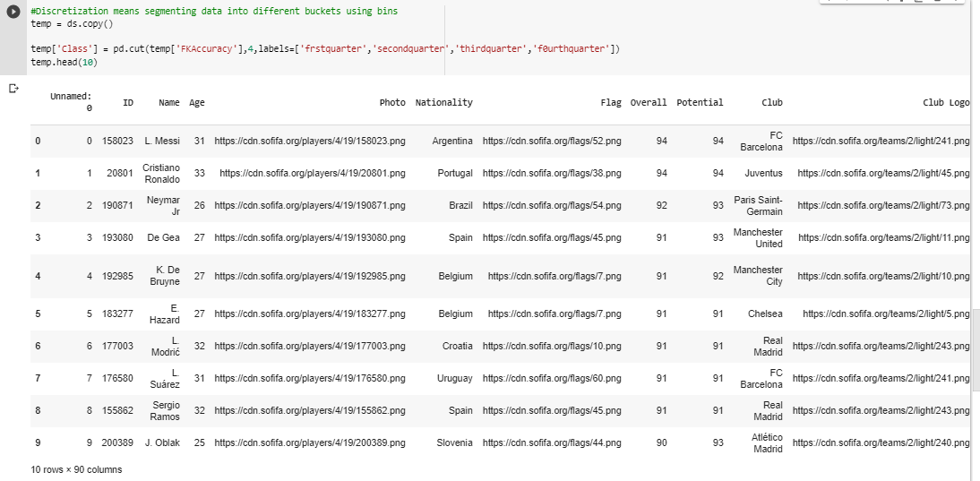
Task: Click the name cell 'L. Messi'
Action: pos(162,142)
